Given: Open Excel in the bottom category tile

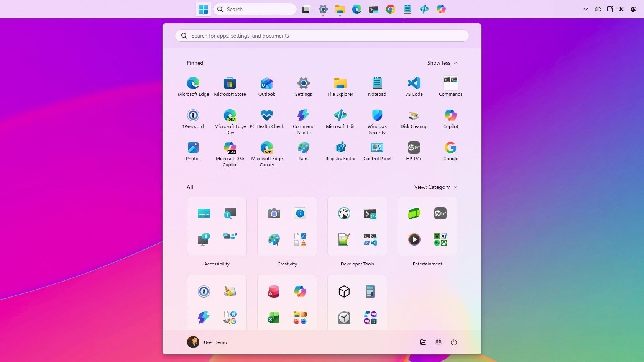Looking at the screenshot, I should (x=273, y=318).
